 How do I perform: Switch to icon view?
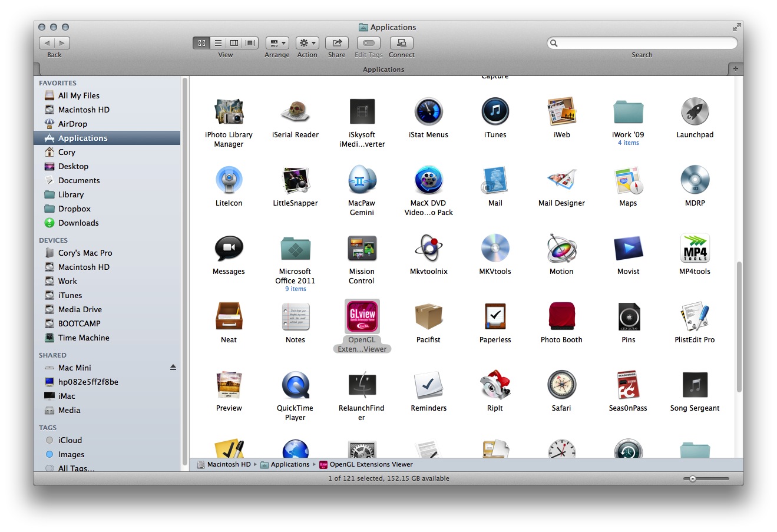tap(201, 43)
